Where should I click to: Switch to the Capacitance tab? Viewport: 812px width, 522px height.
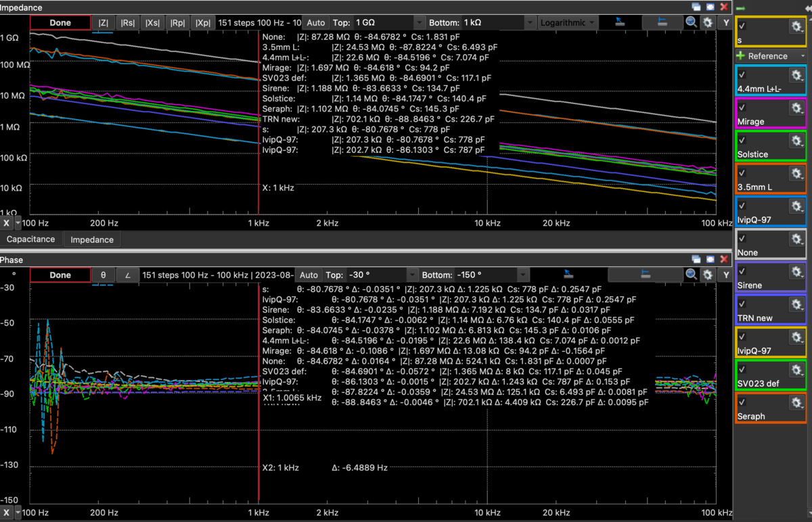point(31,239)
